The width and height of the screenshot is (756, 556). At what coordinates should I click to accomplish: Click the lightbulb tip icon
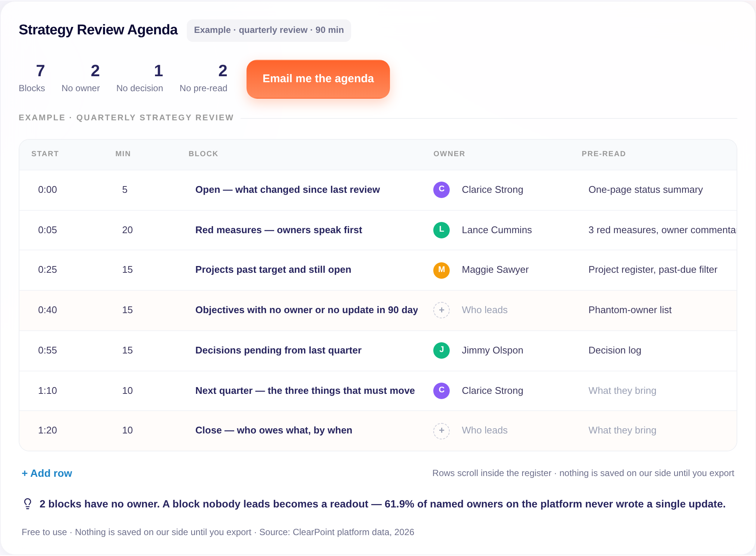pyautogui.click(x=28, y=504)
